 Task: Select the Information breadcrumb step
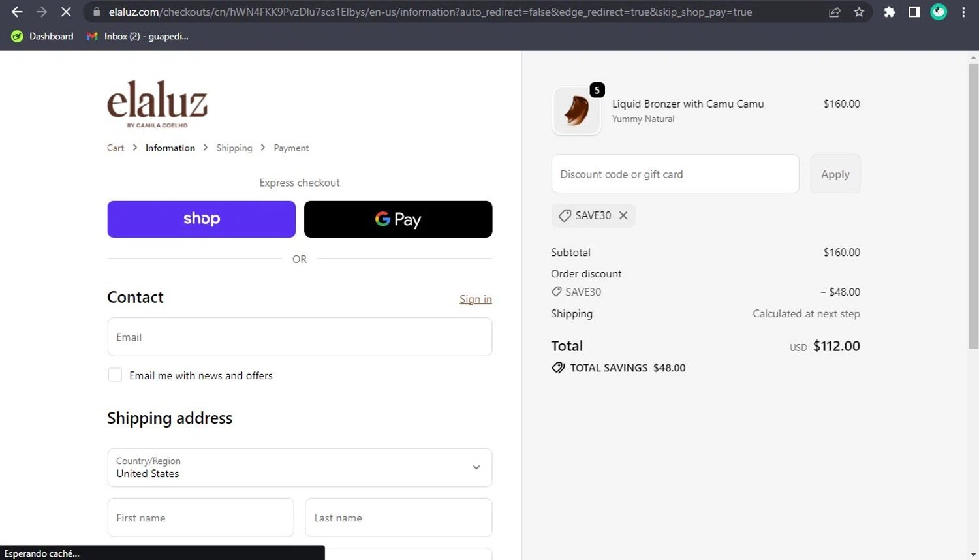click(170, 148)
